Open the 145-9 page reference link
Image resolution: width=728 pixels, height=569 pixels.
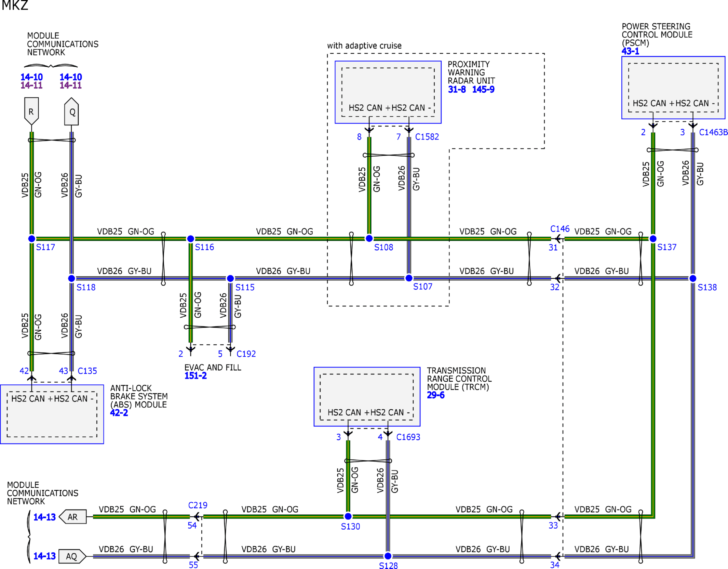click(x=483, y=90)
